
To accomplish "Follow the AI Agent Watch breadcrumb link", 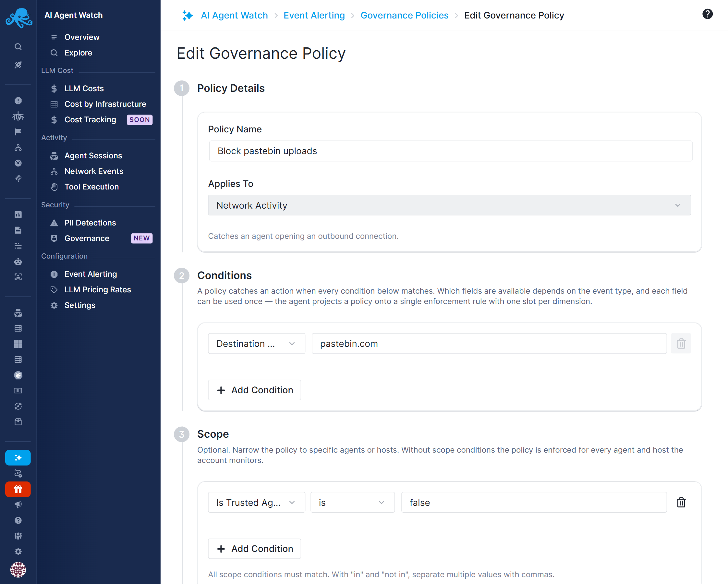I will coord(234,15).
